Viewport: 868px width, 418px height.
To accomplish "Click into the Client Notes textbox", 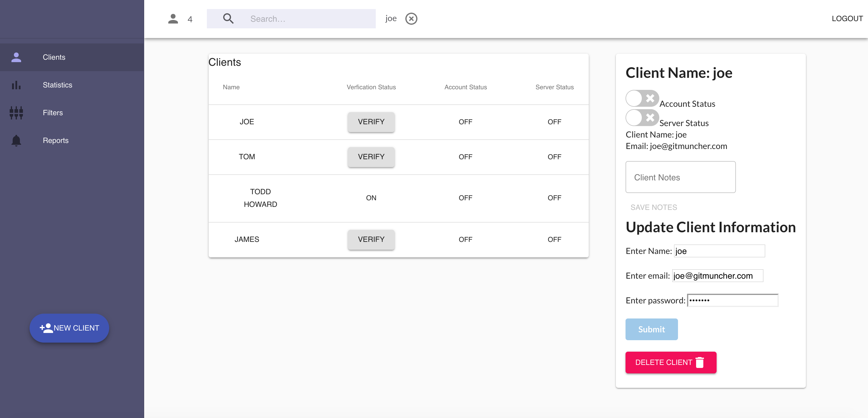I will pyautogui.click(x=680, y=177).
